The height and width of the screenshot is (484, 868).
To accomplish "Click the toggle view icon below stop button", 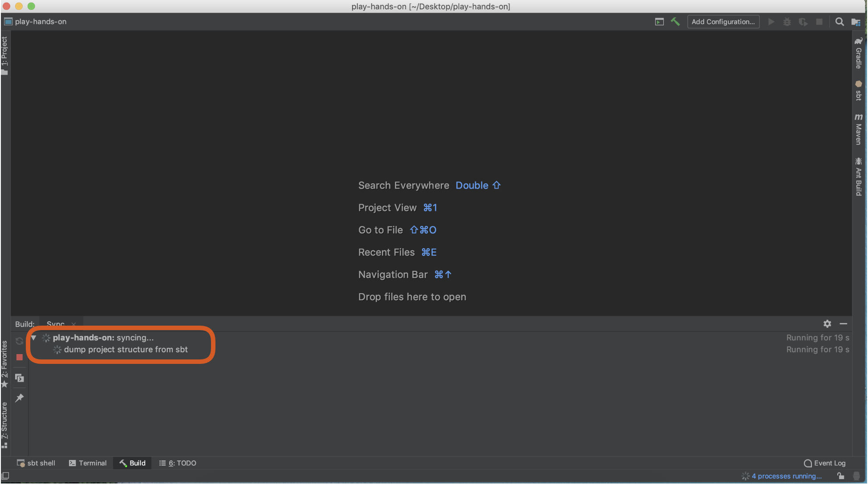I will point(20,378).
